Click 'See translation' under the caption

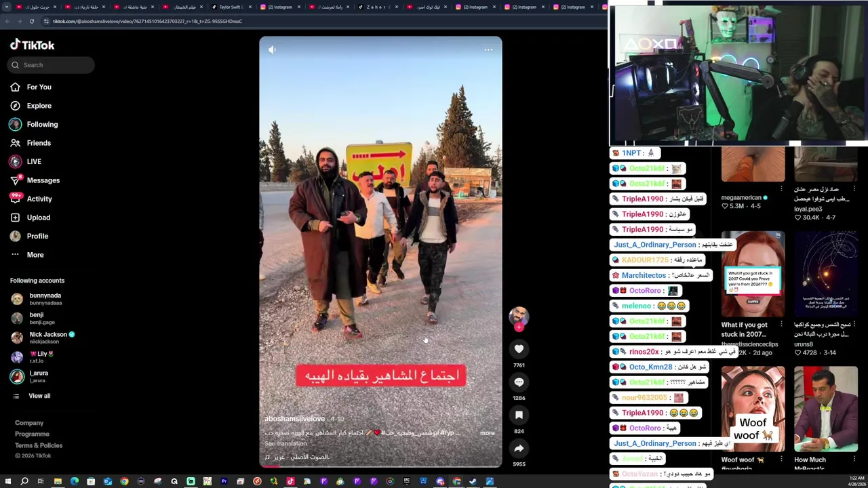[285, 443]
